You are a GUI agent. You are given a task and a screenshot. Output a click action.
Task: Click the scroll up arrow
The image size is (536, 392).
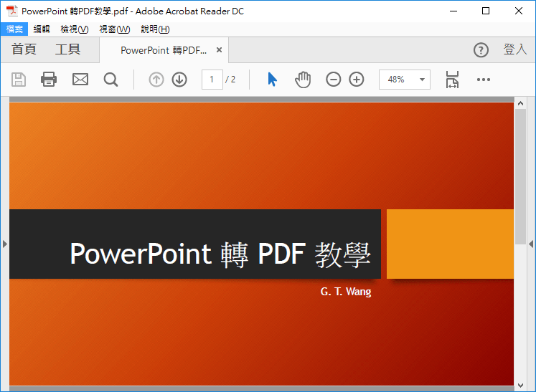[x=521, y=103]
